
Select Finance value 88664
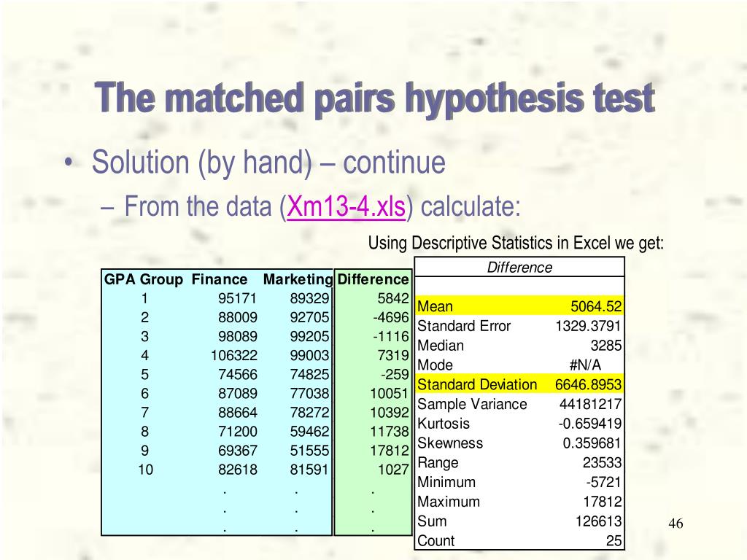coord(238,413)
